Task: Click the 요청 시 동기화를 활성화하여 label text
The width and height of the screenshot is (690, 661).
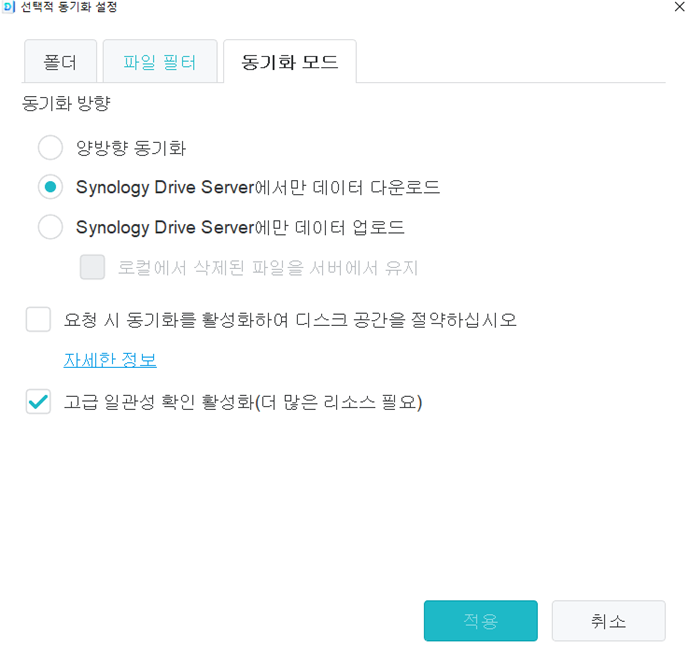Action: pyautogui.click(x=289, y=320)
